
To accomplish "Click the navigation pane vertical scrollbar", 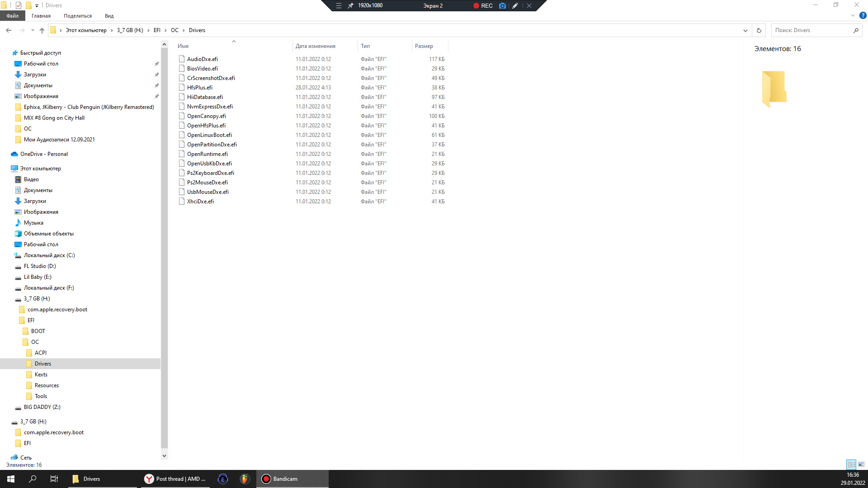I will (x=164, y=249).
